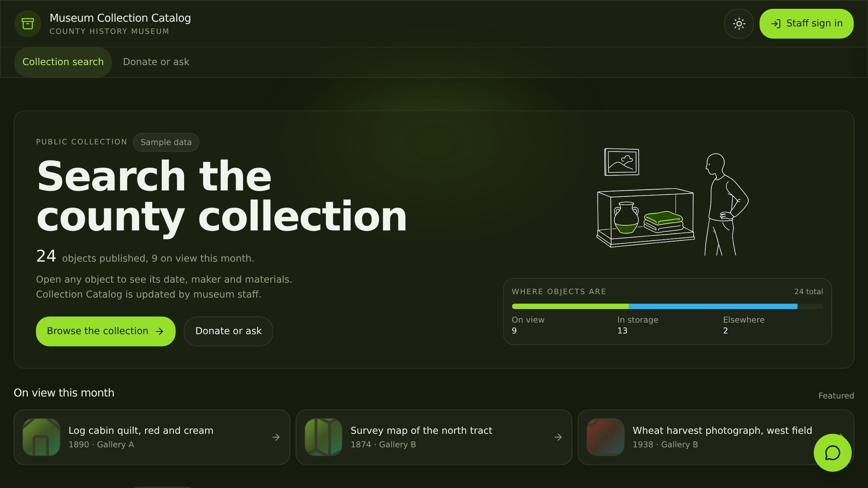
Task: Click the green On view bar segment
Action: 570,306
